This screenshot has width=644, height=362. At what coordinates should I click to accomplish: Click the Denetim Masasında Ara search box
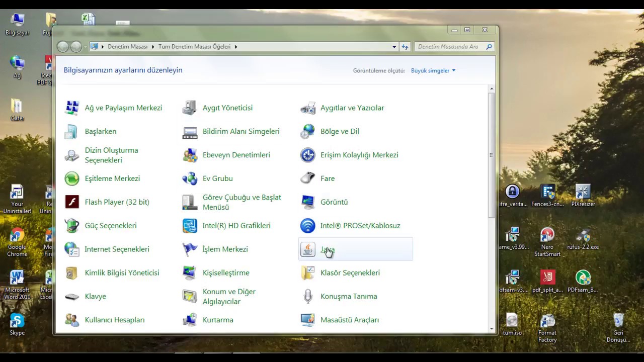tap(448, 47)
